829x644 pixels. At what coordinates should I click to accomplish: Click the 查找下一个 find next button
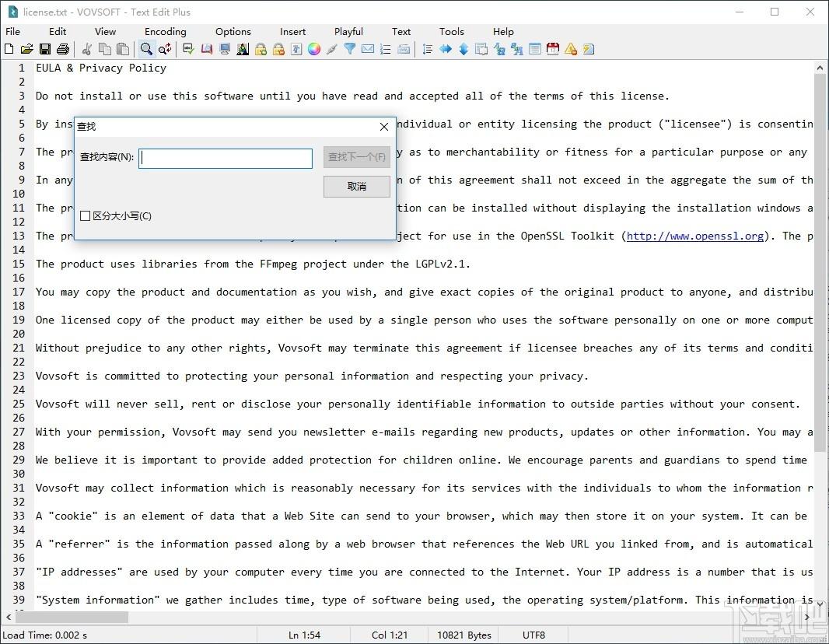coord(357,157)
